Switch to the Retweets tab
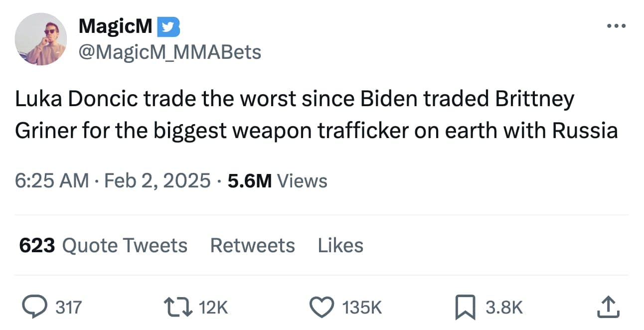Screen dimensions: 644x330 (x=252, y=245)
